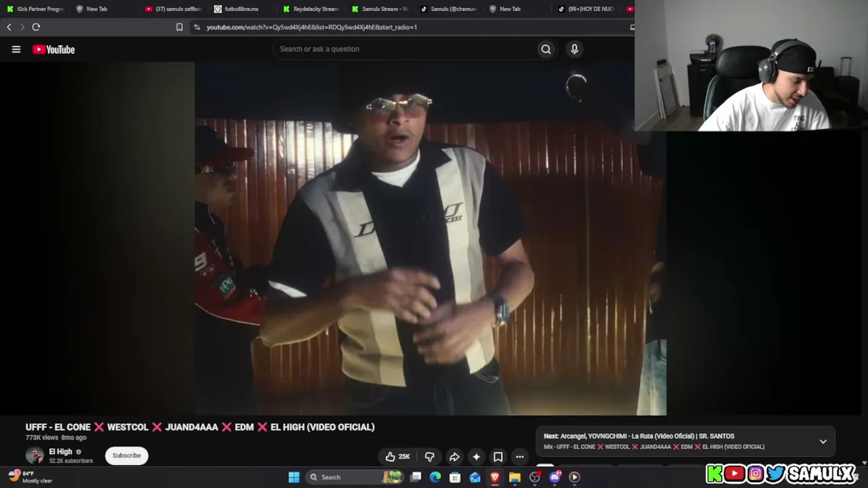Go forward with the browser forward arrow
Viewport: 868px width, 488px height.
22,27
